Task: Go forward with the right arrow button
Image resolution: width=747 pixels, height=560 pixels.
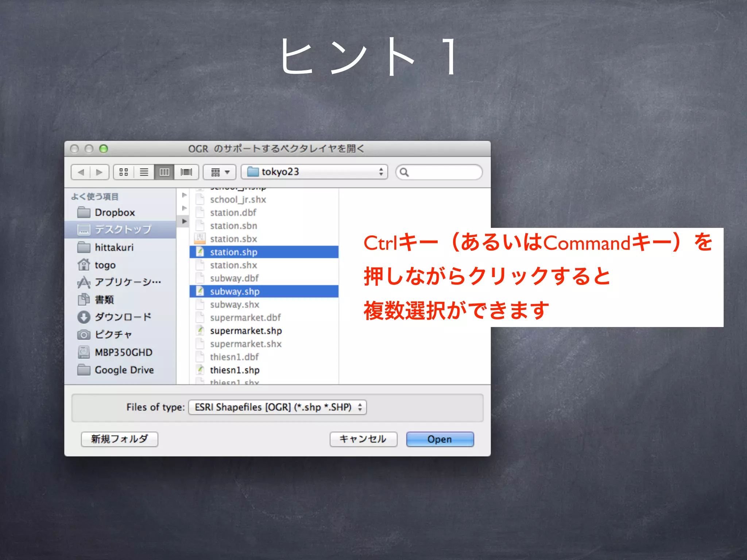Action: click(x=100, y=172)
